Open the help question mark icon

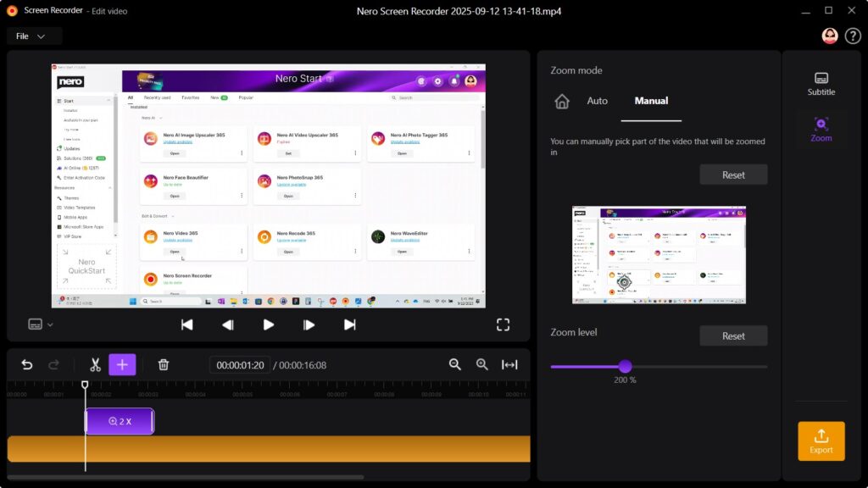pos(853,36)
